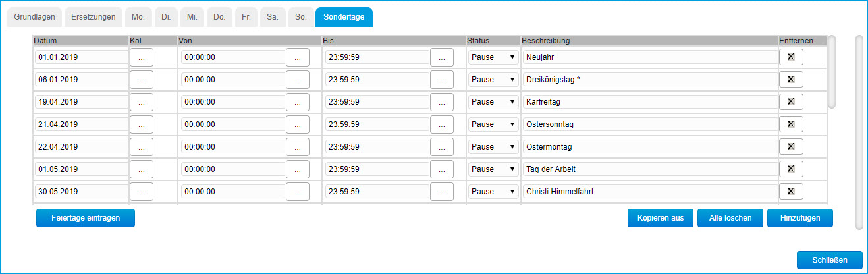Open Bis time picker for Tag der Arbeit
Screen dimensions: 868x274
click(x=442, y=169)
